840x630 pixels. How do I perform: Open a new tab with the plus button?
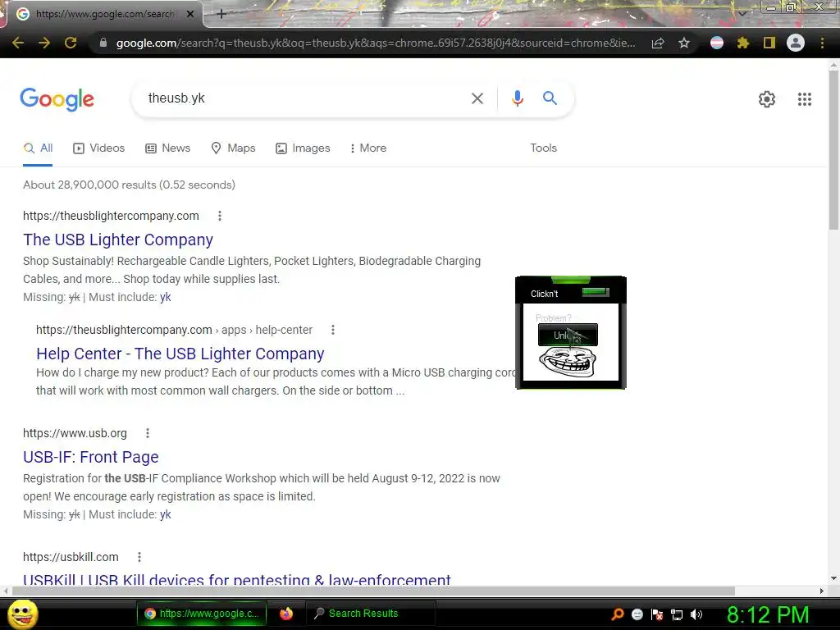pyautogui.click(x=221, y=14)
